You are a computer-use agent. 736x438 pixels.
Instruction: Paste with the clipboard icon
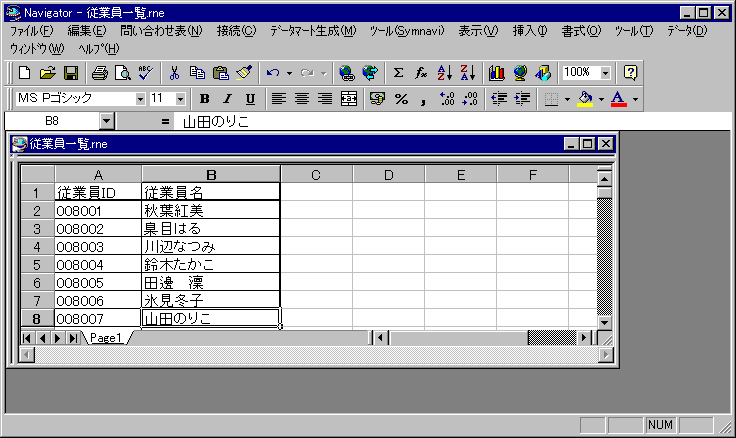click(221, 73)
